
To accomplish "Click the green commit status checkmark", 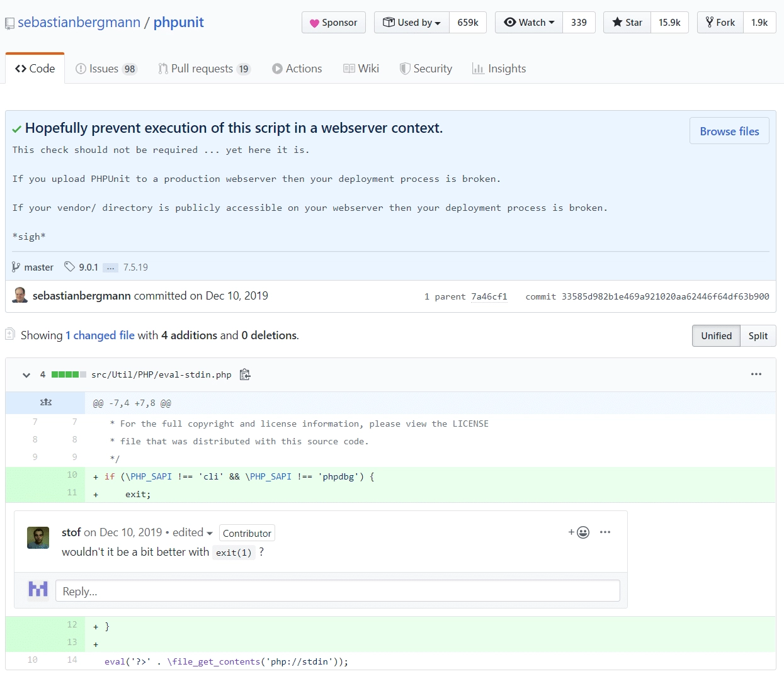I will 17,129.
